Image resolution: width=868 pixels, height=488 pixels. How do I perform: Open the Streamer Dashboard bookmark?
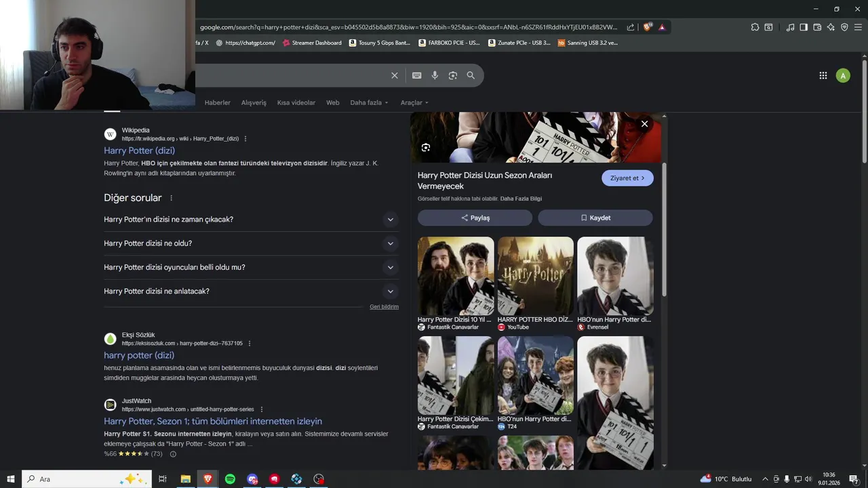point(312,43)
